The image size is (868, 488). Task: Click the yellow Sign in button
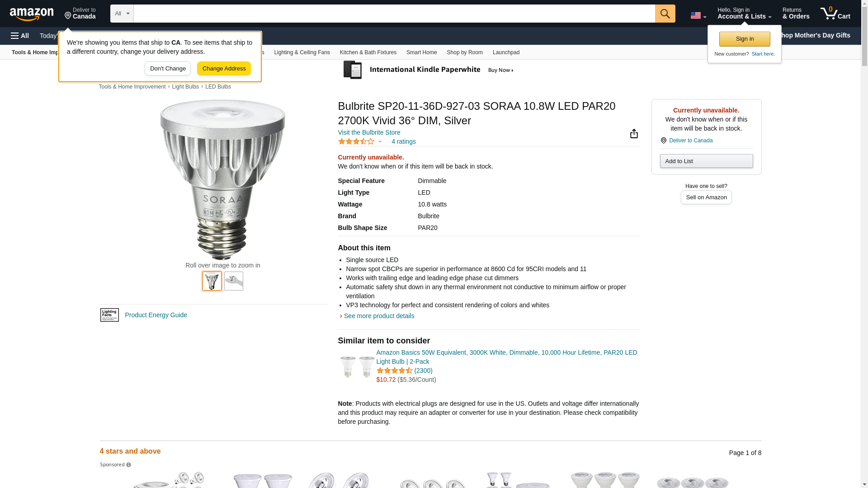(745, 39)
